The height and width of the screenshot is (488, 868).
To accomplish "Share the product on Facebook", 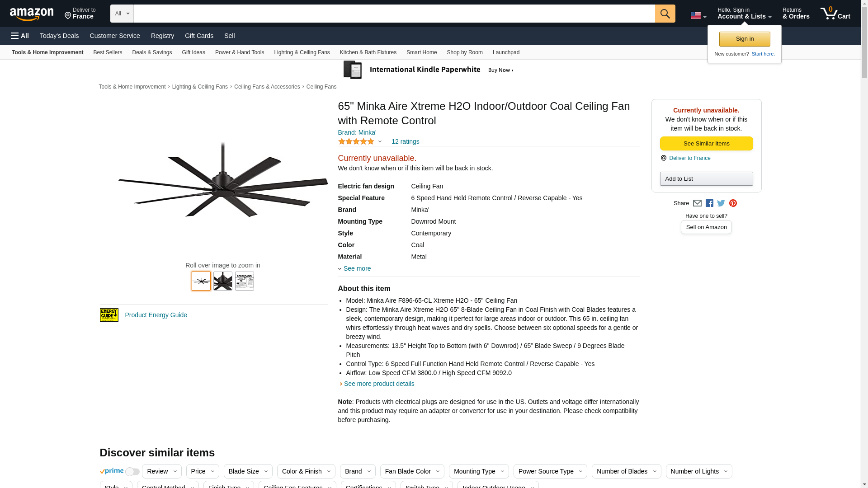I will (709, 203).
